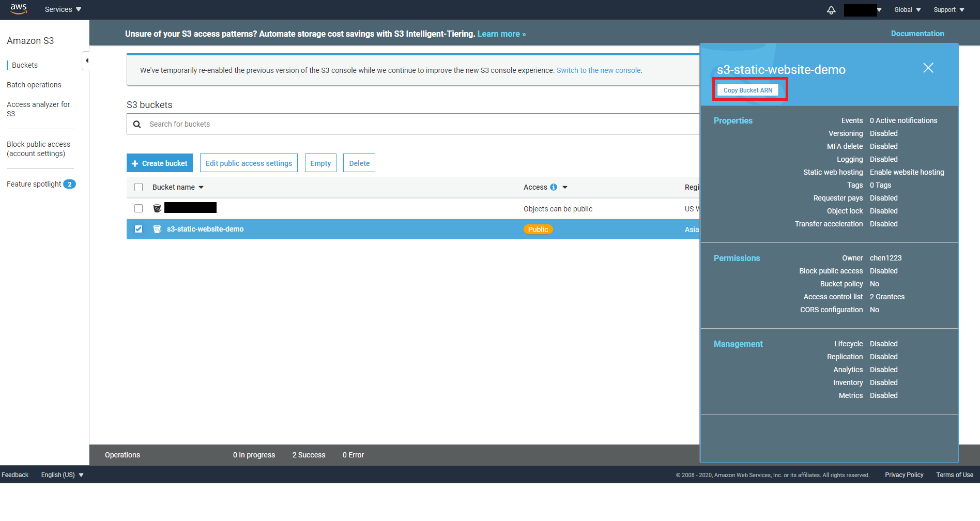This screenshot has width=980, height=521.
Task: Click Copy Bucket ARN button
Action: (x=748, y=90)
